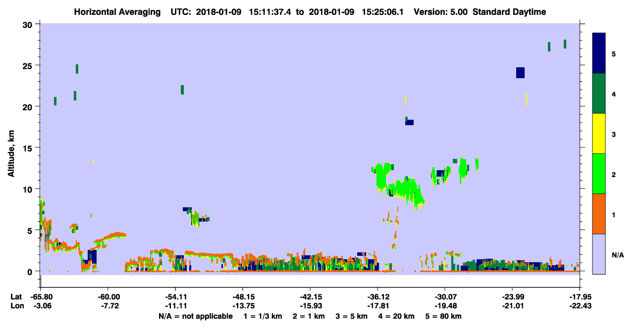644x330 pixels.
Task: Click the 'N/A' label beside the colorbar
Action: 618,255
